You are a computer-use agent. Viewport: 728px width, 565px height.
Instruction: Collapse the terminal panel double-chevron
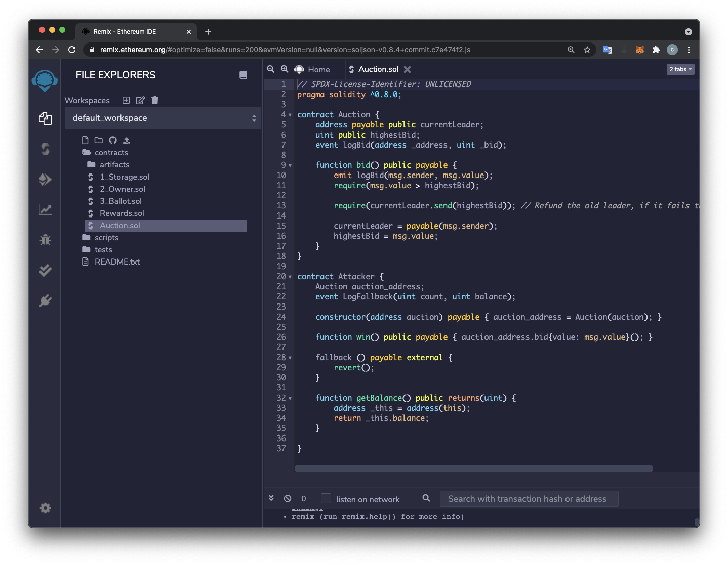click(x=271, y=498)
